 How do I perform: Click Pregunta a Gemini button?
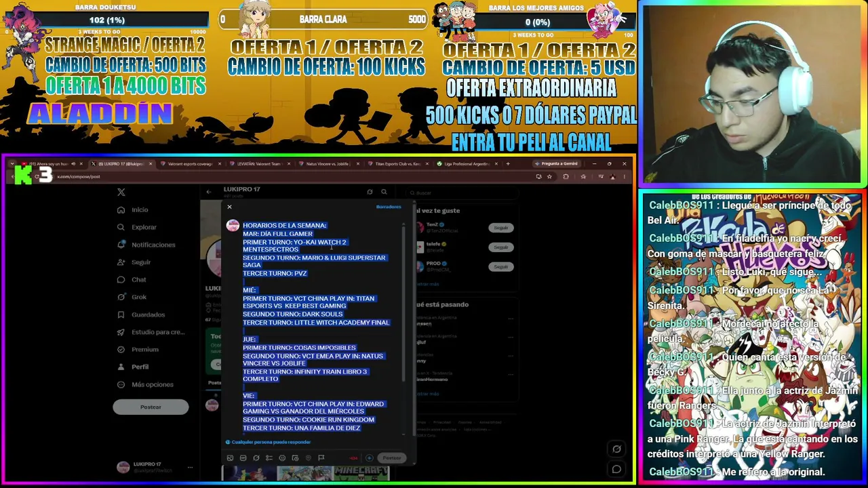[556, 164]
